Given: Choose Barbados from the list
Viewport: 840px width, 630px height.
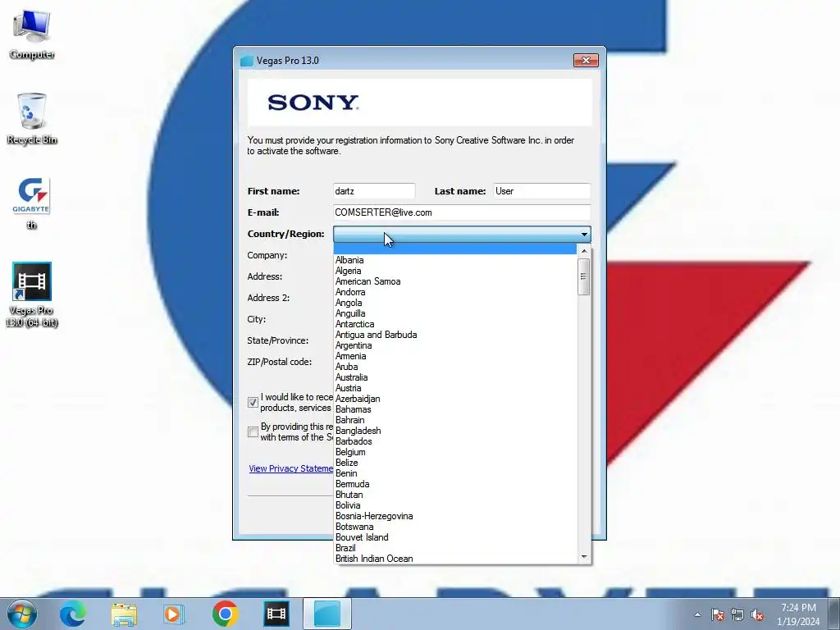Looking at the screenshot, I should click(454, 441).
